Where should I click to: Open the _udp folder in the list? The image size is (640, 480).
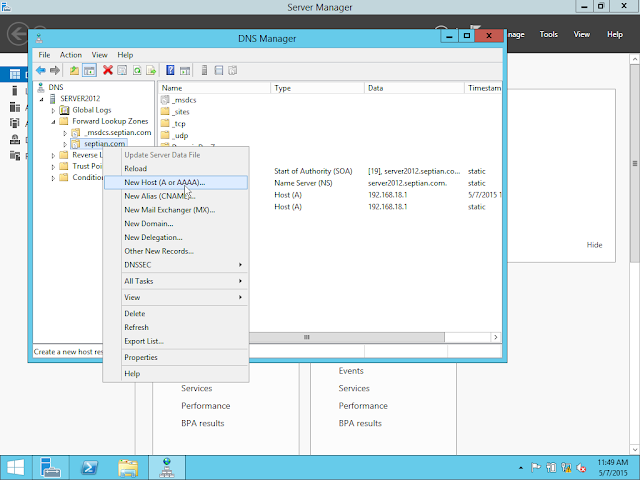point(175,136)
